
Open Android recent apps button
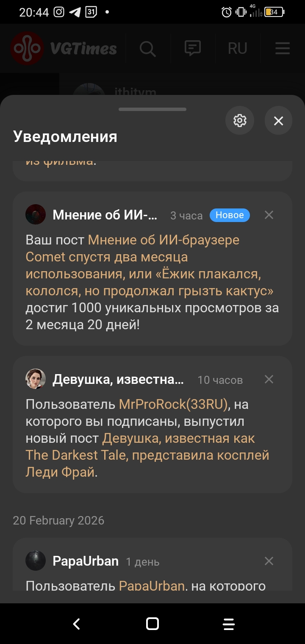click(x=229, y=624)
